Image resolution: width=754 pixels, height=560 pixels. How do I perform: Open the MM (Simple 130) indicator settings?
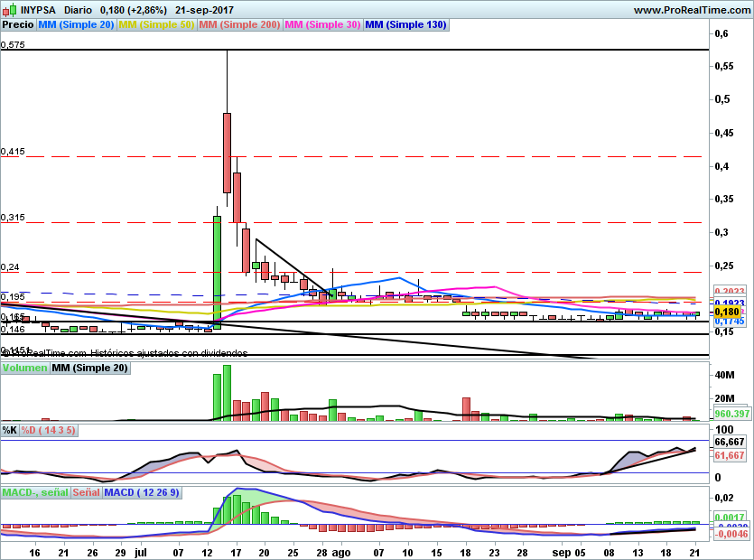tap(405, 25)
